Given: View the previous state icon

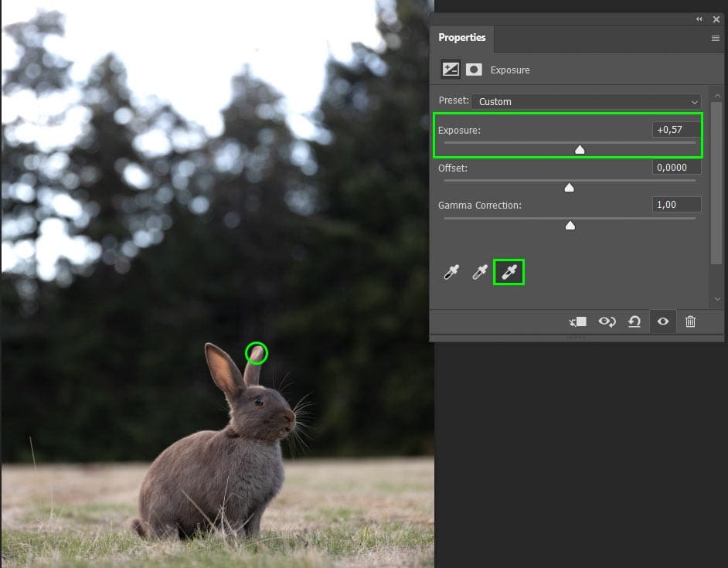Looking at the screenshot, I should [x=607, y=321].
